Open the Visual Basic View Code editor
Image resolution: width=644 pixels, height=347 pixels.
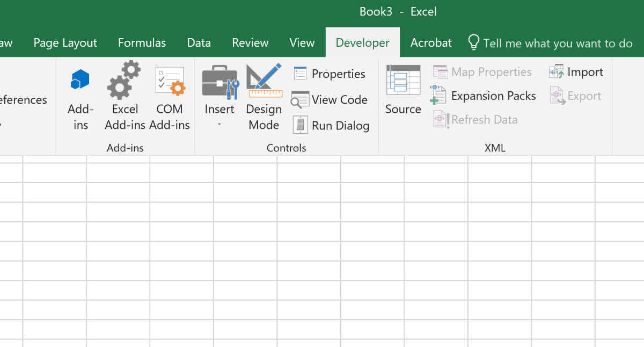[x=330, y=99]
